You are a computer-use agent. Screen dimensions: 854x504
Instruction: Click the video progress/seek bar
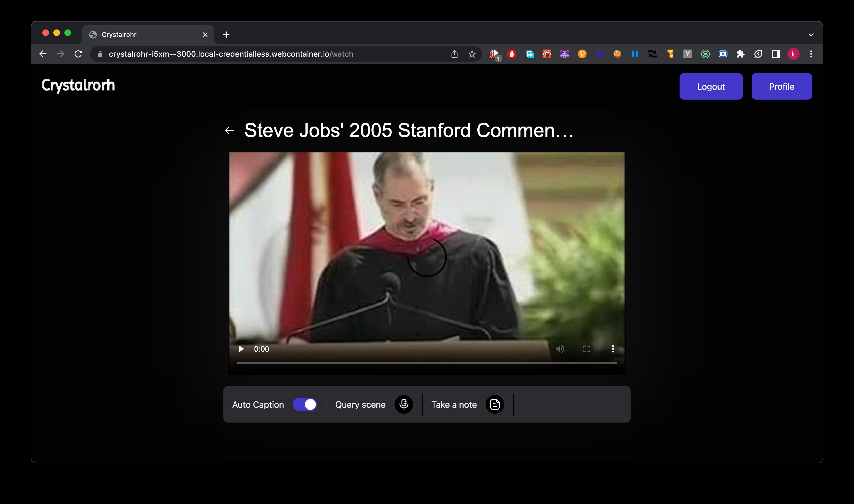click(426, 363)
